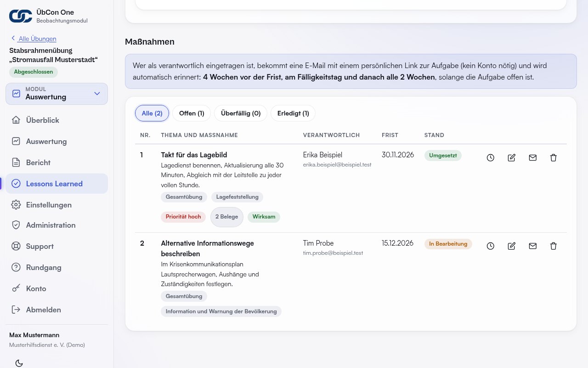Click the In Bearbeitung status badge
Image resolution: width=588 pixels, height=368 pixels.
(x=448, y=244)
